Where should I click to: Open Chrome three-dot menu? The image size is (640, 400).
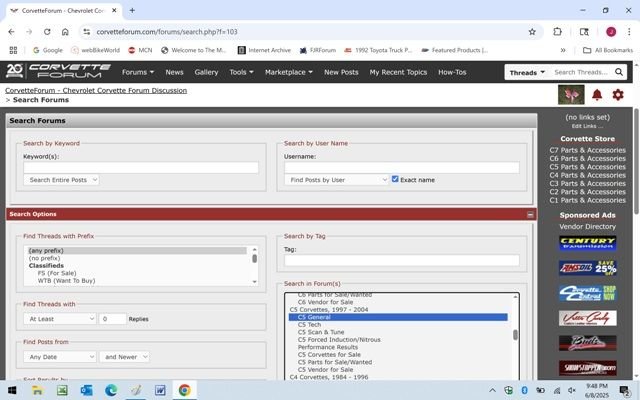(x=629, y=32)
